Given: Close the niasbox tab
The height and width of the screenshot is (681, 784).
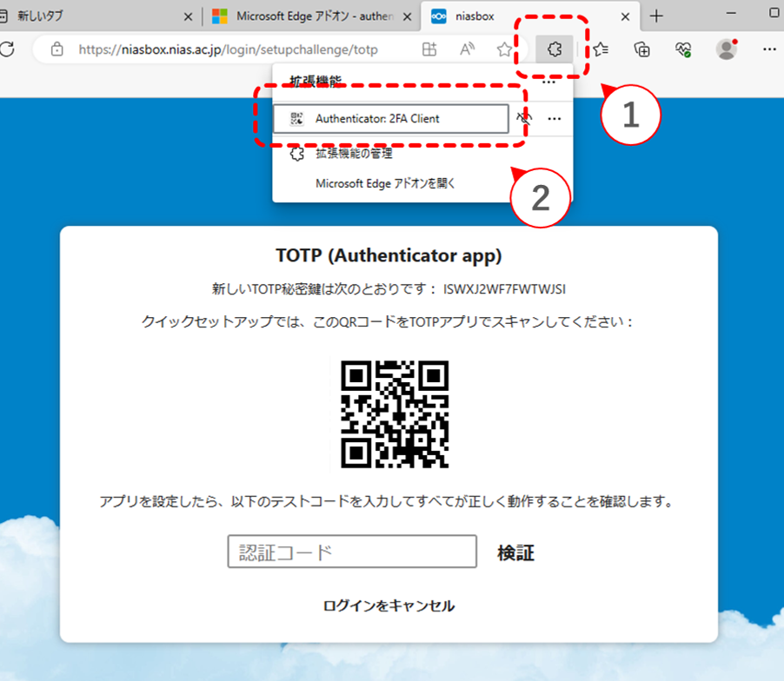Looking at the screenshot, I should [x=625, y=17].
